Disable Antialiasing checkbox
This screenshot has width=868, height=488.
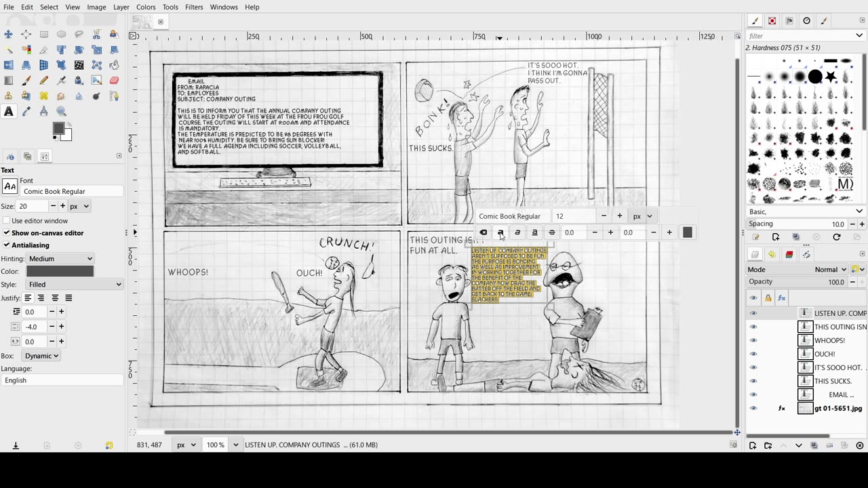7,245
